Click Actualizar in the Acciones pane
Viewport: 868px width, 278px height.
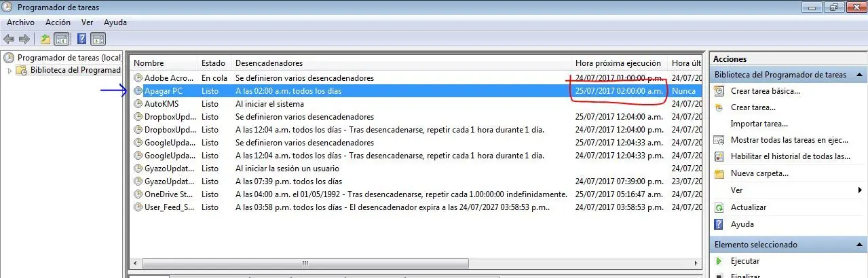(x=749, y=207)
